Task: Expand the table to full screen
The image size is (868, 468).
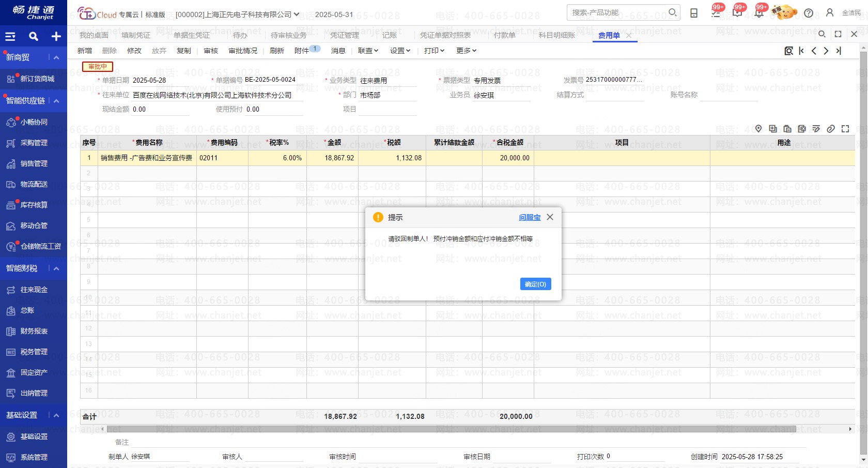Action: pyautogui.click(x=845, y=129)
